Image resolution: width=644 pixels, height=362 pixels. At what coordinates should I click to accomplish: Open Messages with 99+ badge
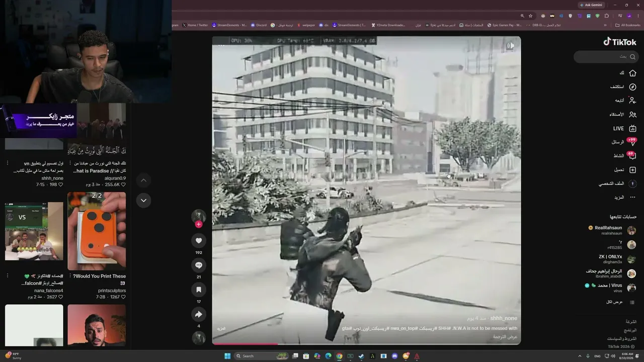pyautogui.click(x=632, y=142)
